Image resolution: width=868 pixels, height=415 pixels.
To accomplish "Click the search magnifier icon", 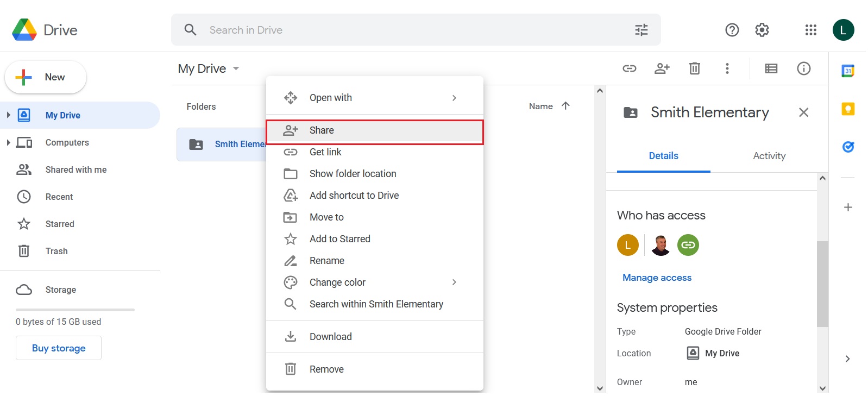I will point(190,30).
